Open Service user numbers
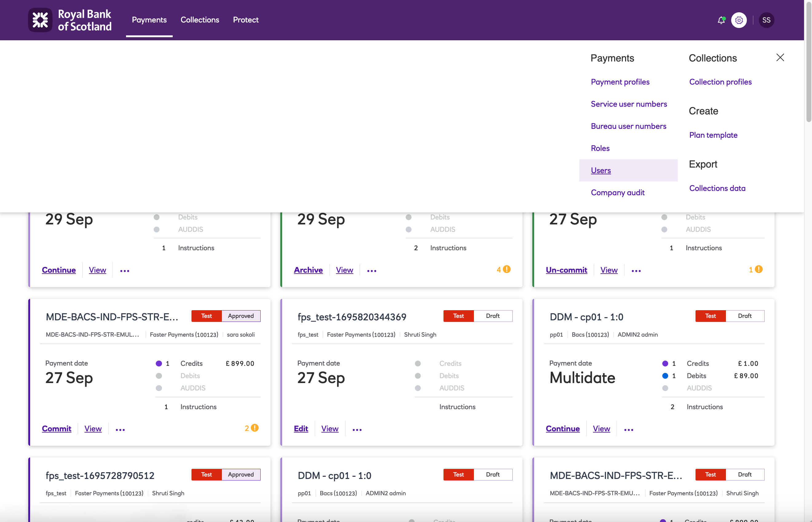 pyautogui.click(x=629, y=104)
